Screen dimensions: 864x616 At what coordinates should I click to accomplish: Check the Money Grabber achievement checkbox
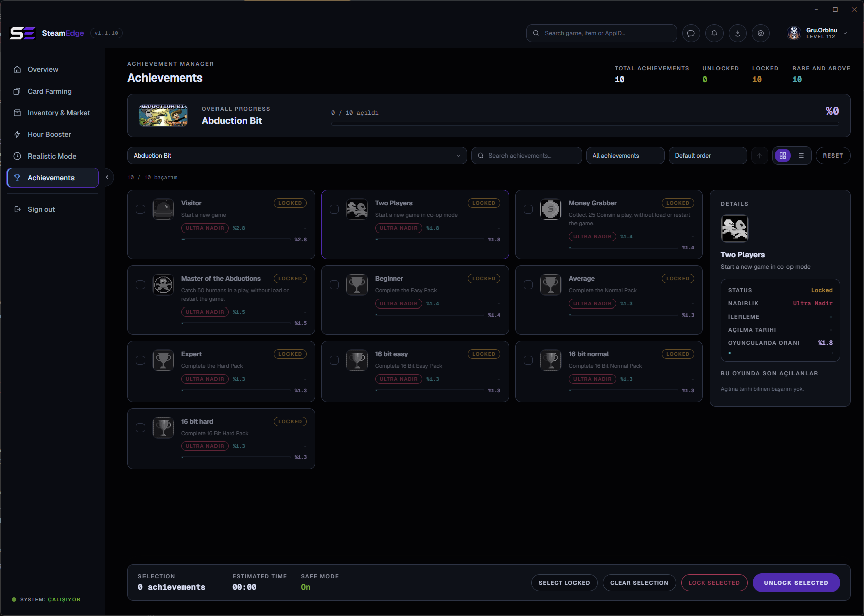pos(528,209)
